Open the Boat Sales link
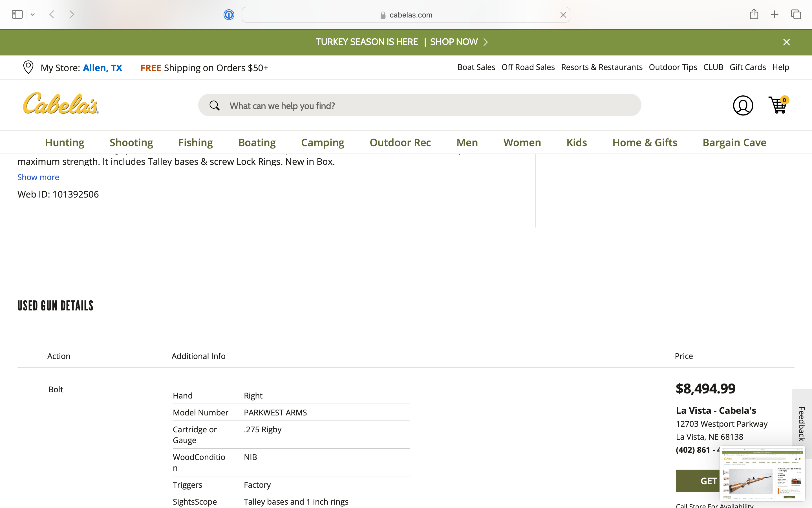 pos(476,67)
